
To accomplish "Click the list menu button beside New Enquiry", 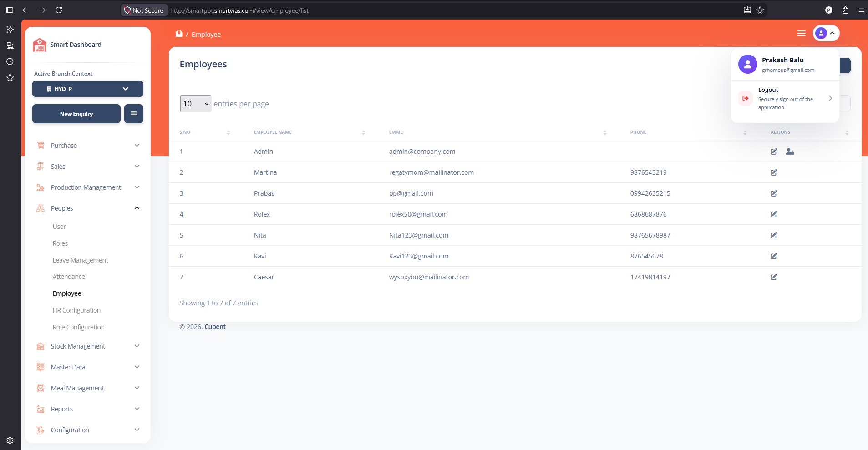I will tap(134, 114).
